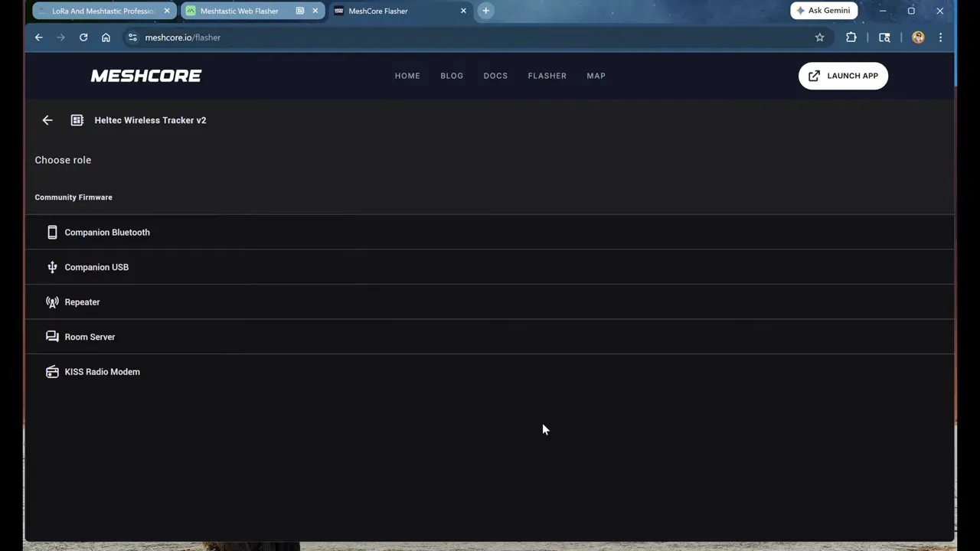Switch to the LoRa And Meshtastic tab
980x551 pixels.
(x=103, y=11)
